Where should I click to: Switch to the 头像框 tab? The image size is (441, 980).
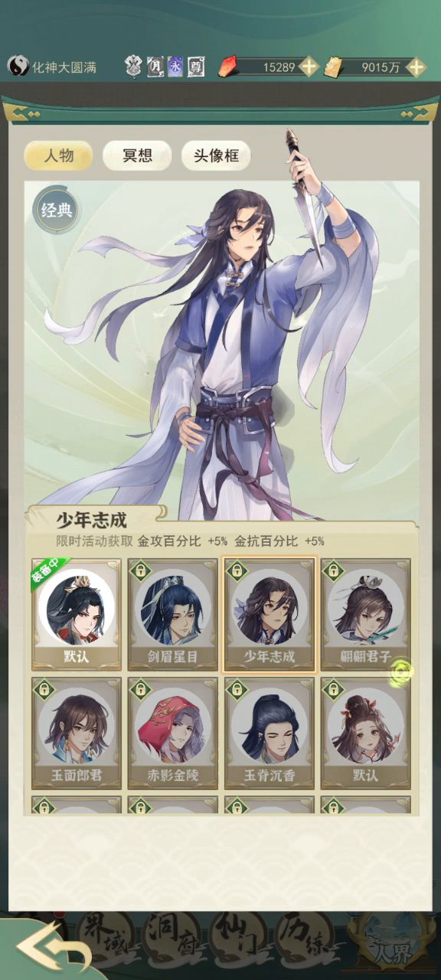tap(215, 156)
